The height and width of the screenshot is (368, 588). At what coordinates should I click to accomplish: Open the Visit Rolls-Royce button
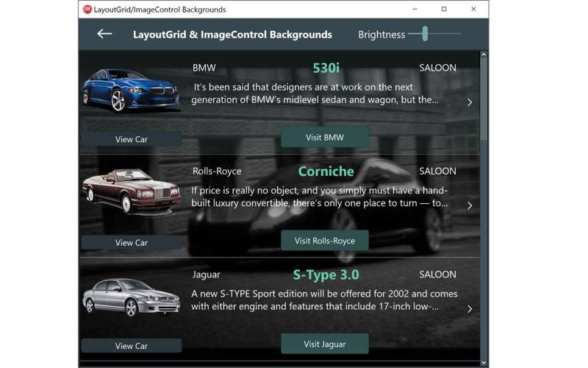point(325,241)
